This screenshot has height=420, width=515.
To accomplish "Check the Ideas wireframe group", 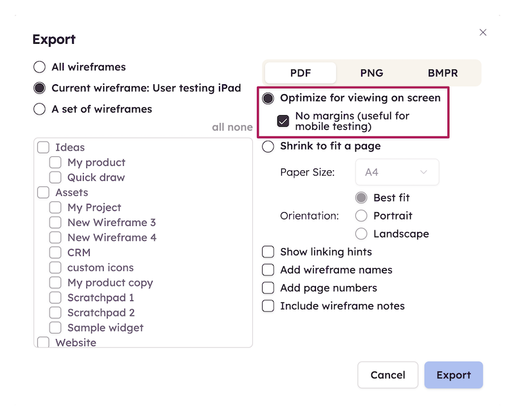I will point(43,147).
